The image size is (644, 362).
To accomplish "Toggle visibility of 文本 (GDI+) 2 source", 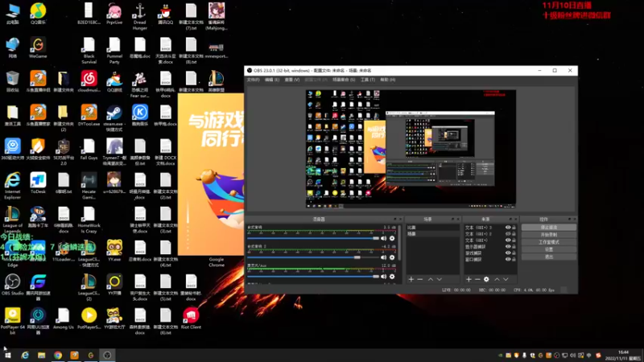I will [508, 234].
